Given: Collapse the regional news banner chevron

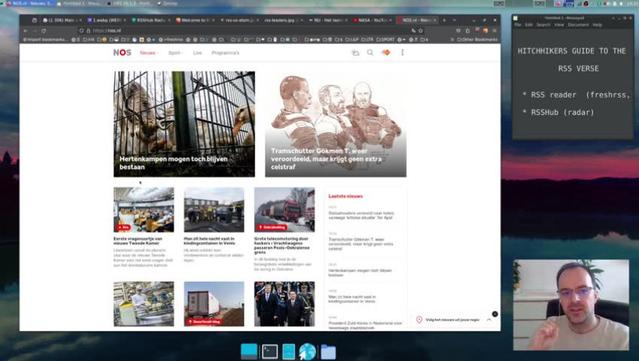Looking at the screenshot, I should pos(489,320).
